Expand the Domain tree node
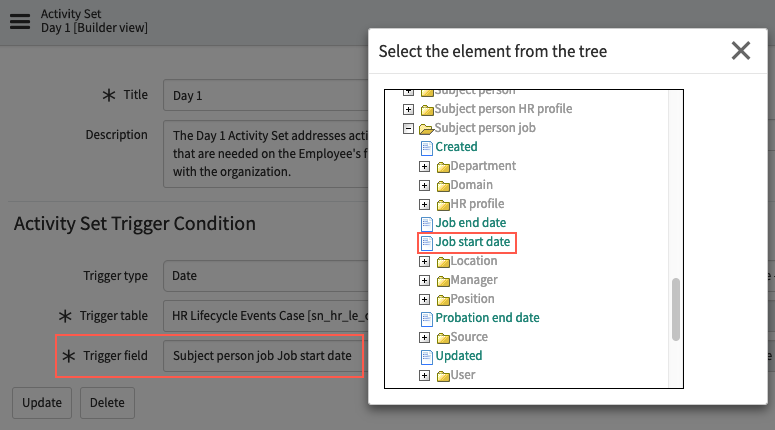The height and width of the screenshot is (430, 775). tap(424, 185)
